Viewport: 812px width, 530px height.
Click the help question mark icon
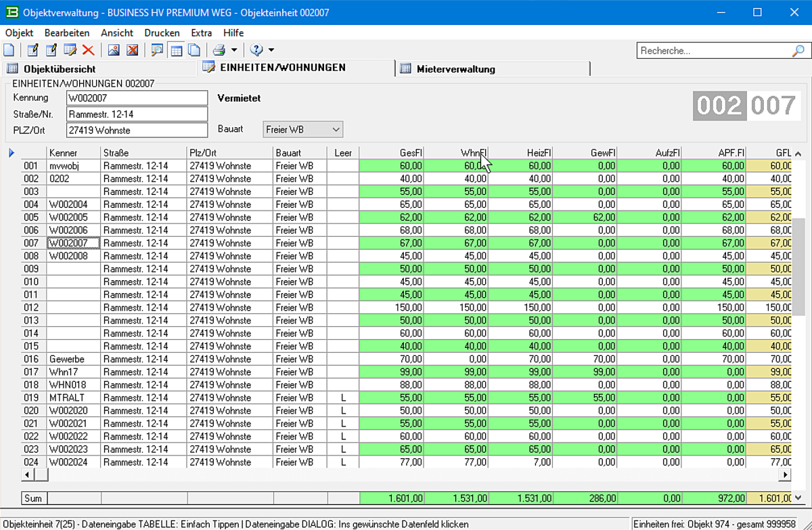[256, 50]
